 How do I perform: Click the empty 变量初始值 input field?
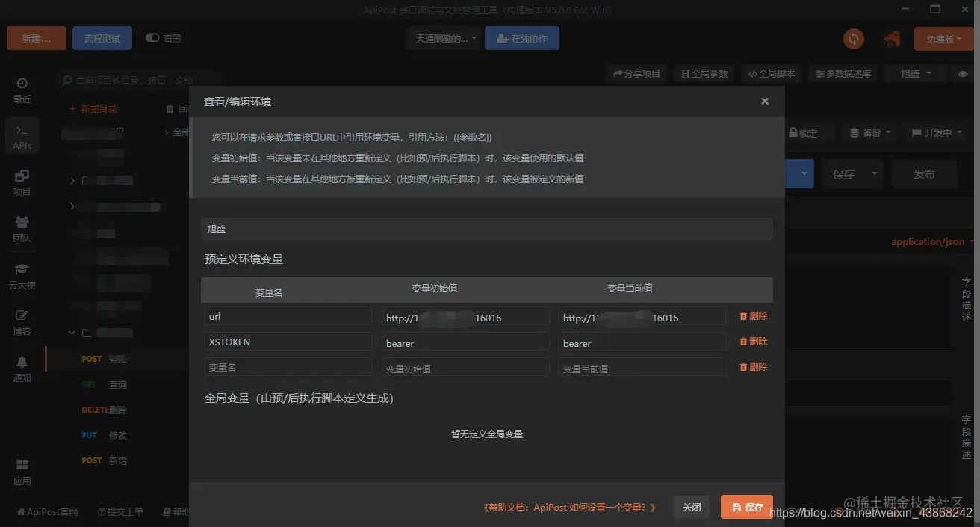(x=465, y=368)
